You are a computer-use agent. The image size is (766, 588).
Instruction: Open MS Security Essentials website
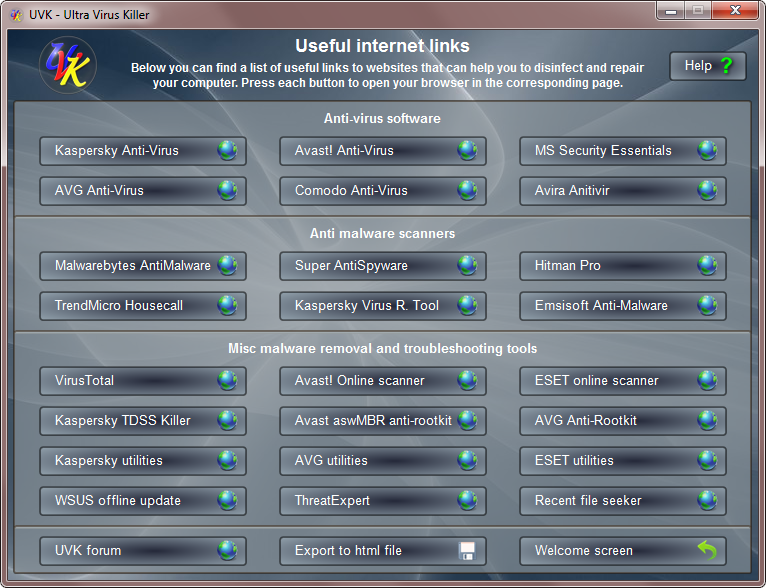(622, 151)
